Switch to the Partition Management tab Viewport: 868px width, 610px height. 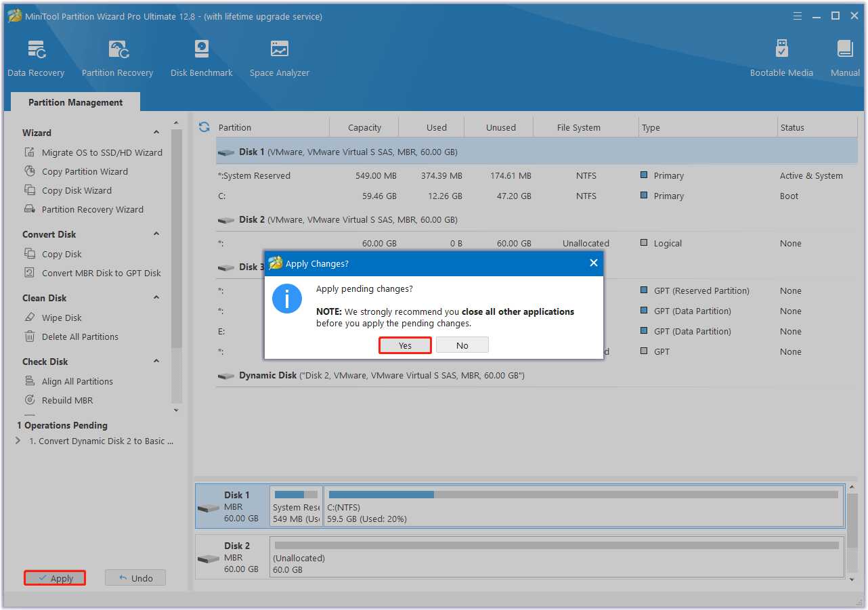coord(76,102)
